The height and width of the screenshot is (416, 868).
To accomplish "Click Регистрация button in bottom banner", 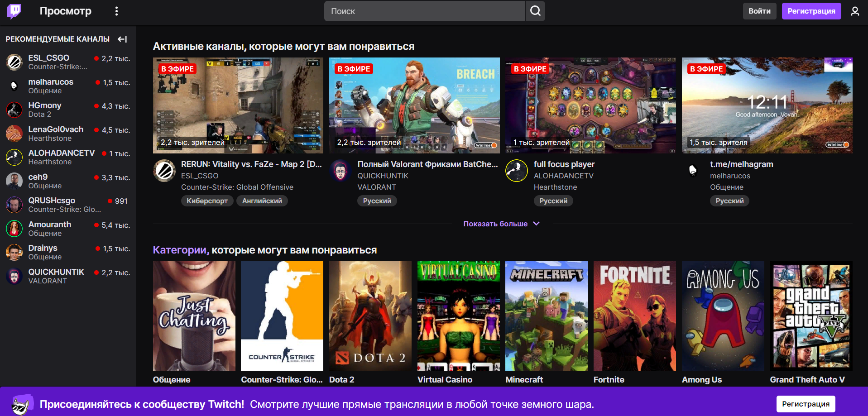I will [806, 404].
